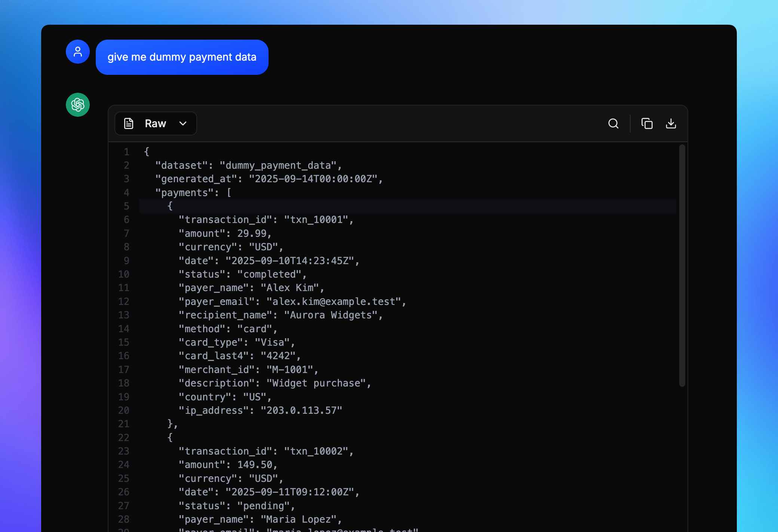Screen dimensions: 778x532
Task: Open the Raw view mode dropdown
Action: click(x=156, y=123)
